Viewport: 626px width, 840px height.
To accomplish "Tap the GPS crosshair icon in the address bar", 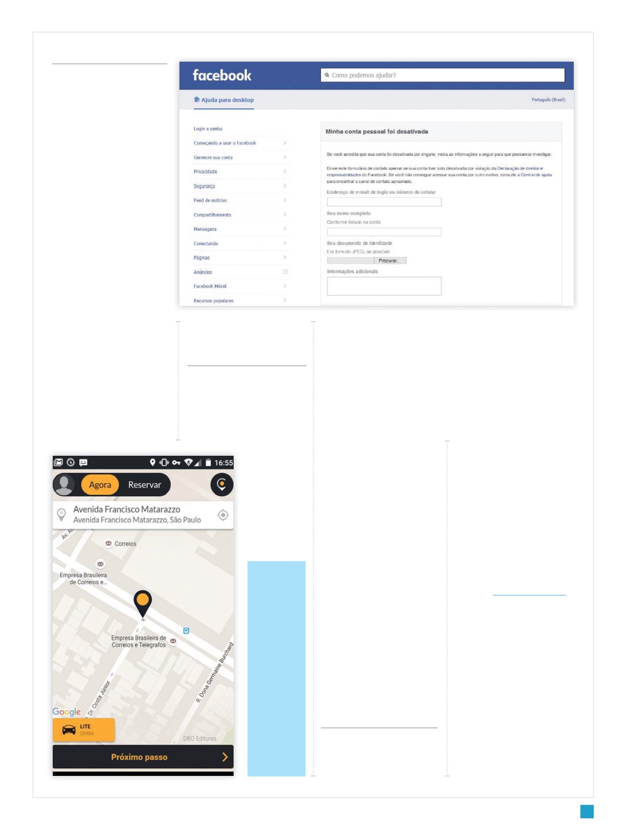I will tap(223, 515).
